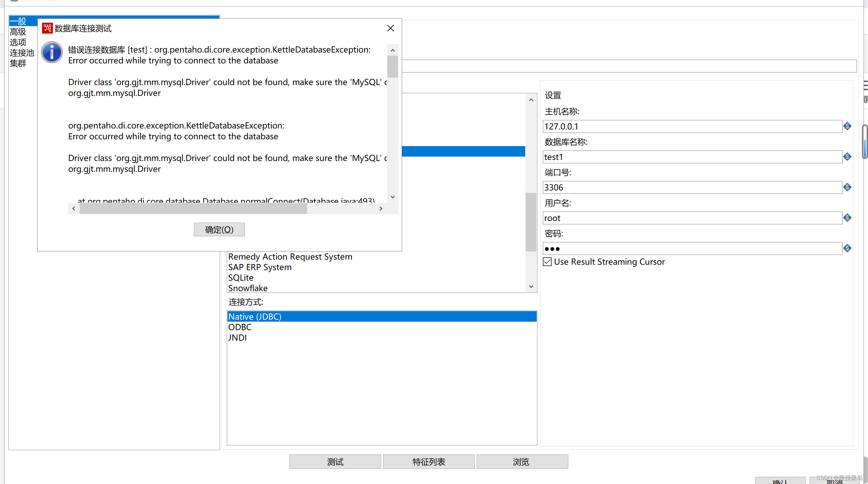Select Snowflake database type

(376, 288)
